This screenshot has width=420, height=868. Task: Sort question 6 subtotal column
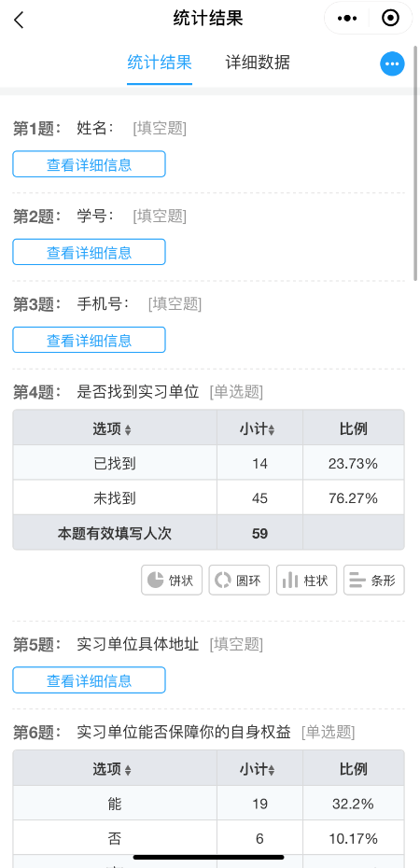[272, 769]
